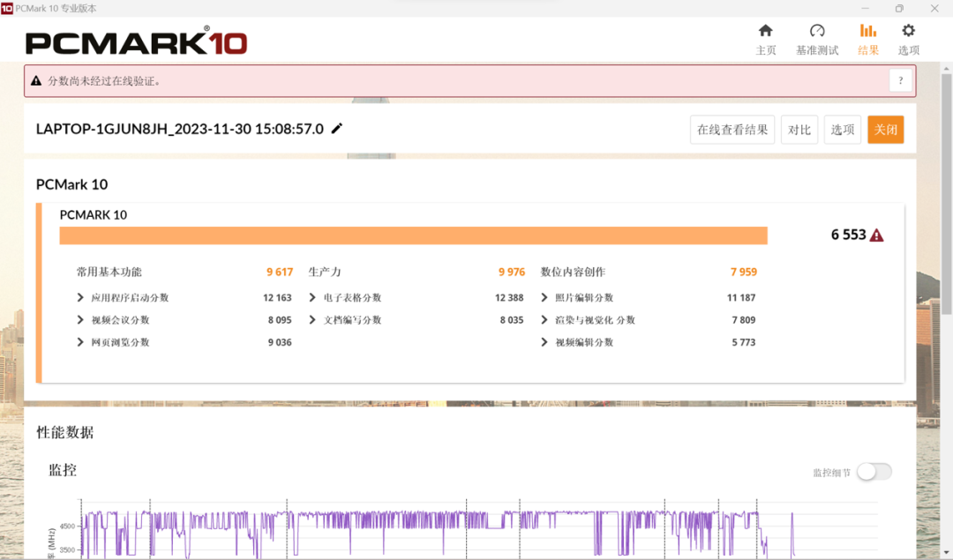The width and height of the screenshot is (953, 560).
Task: Expand the 照片编辑分数 row
Action: point(544,297)
